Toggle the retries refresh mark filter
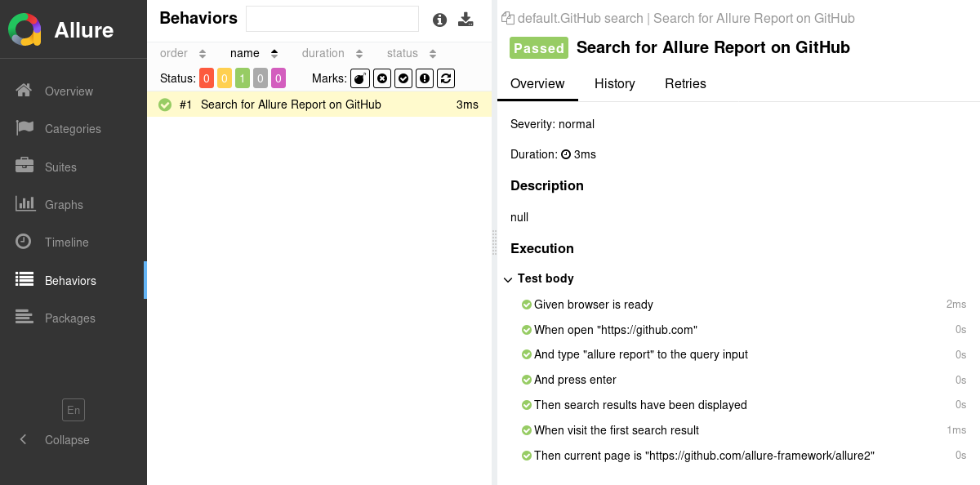The image size is (980, 485). coord(445,78)
